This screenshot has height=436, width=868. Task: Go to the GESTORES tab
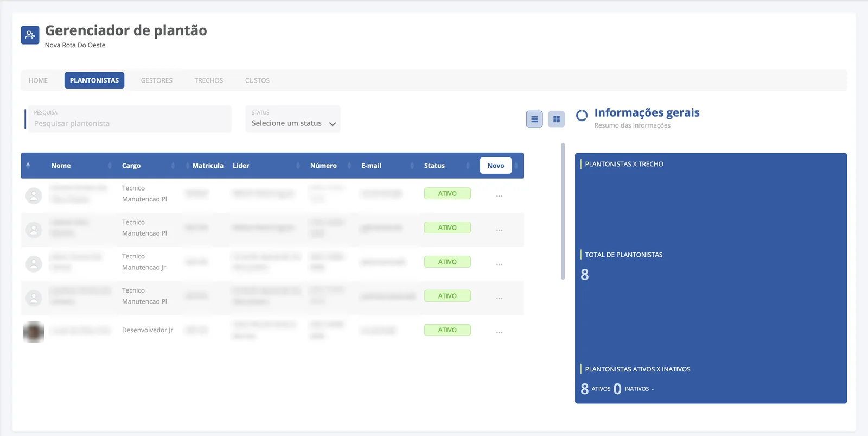click(157, 80)
